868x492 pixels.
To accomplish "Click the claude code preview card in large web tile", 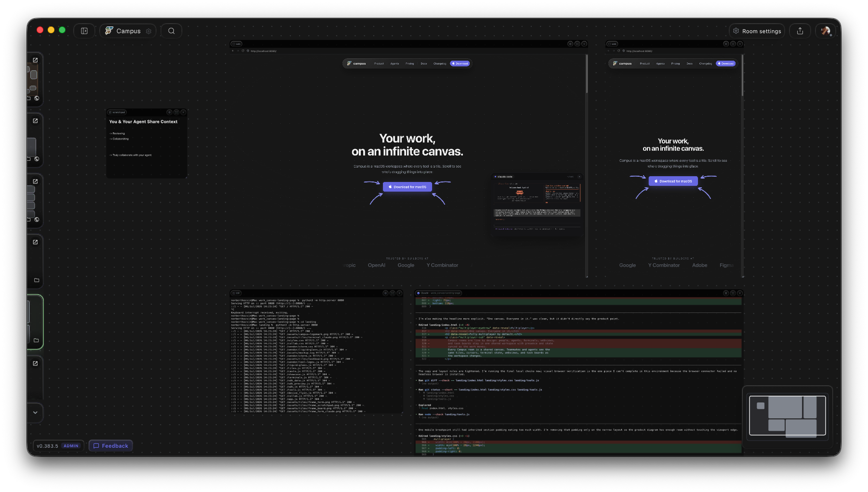I will coord(537,204).
